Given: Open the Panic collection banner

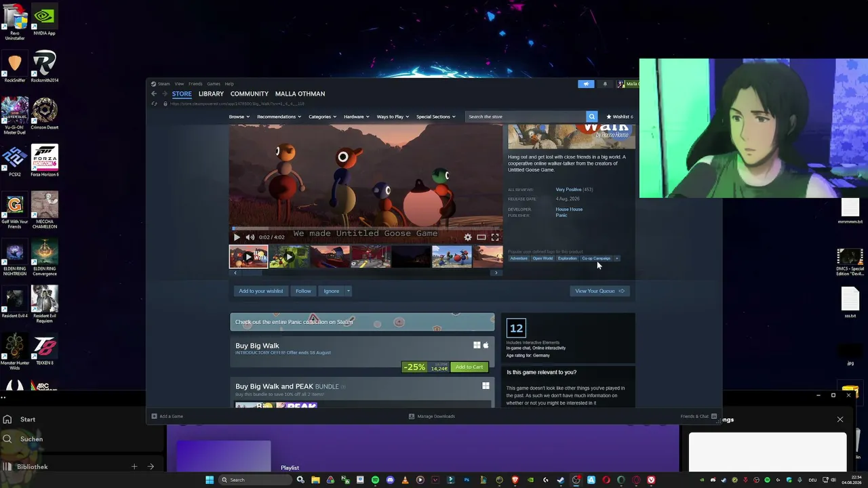Looking at the screenshot, I should point(362,322).
